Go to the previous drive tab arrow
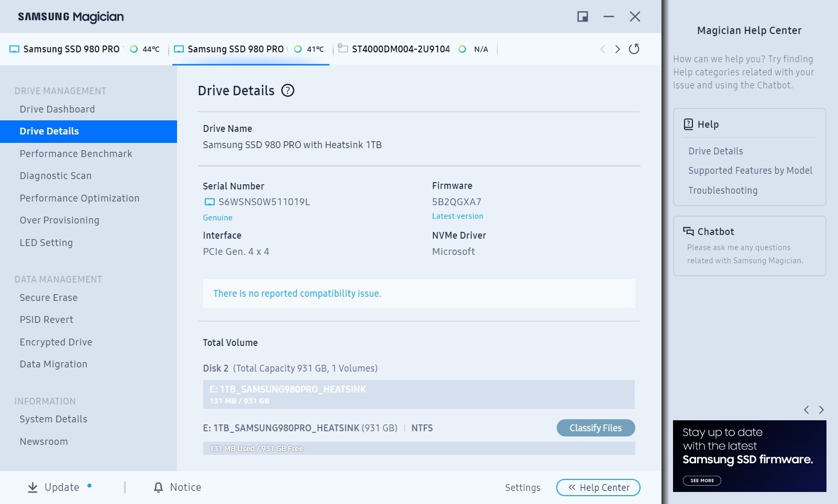 tap(603, 49)
